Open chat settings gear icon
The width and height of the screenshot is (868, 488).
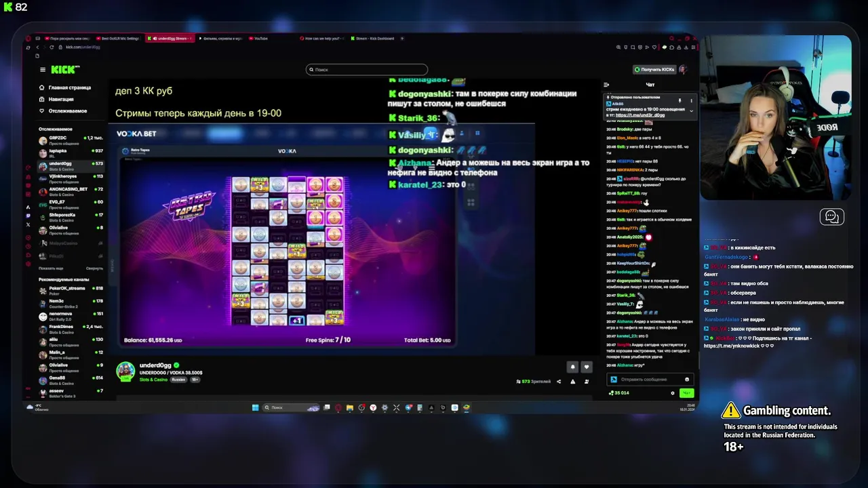673,393
